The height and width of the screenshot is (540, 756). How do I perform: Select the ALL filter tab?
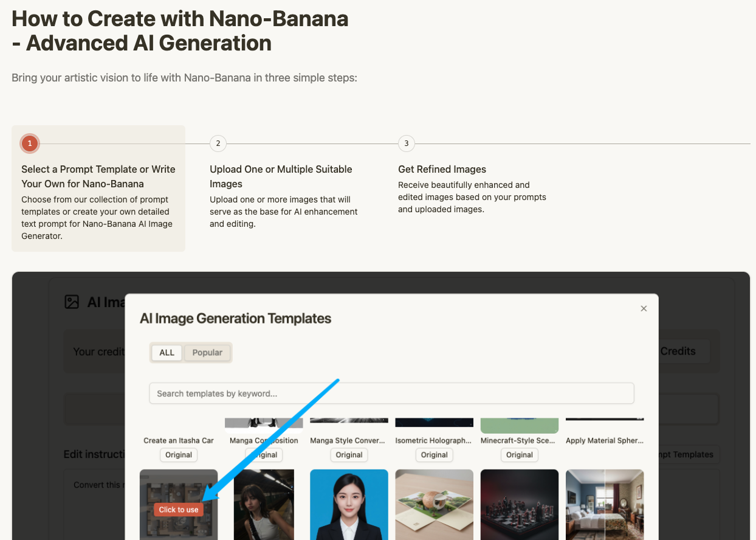pos(166,352)
